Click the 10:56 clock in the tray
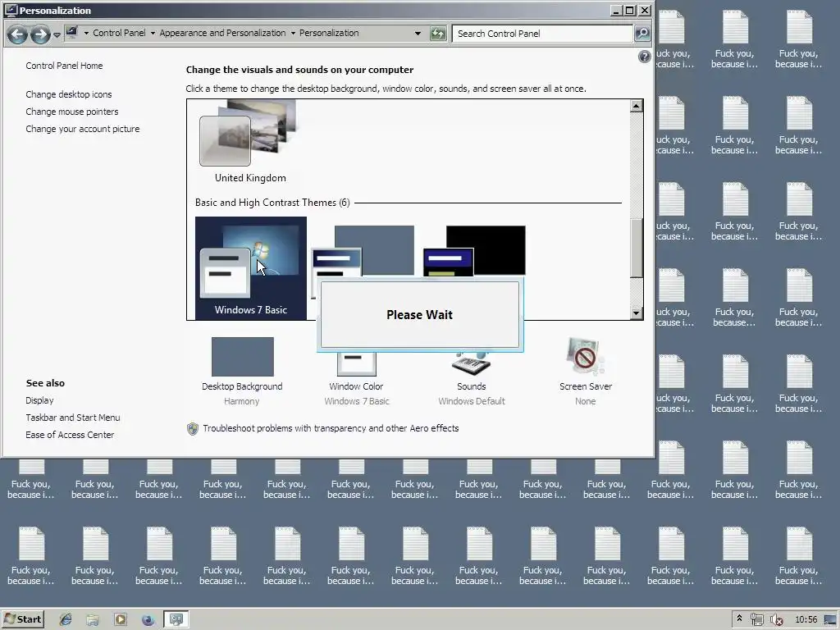The width and height of the screenshot is (840, 630). (x=806, y=619)
